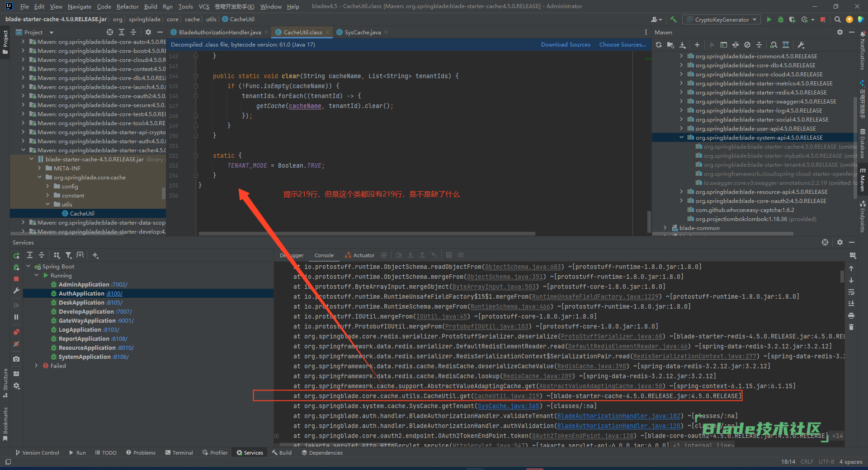Run CryptoKeyGenerator with the green Run icon
Viewport: 868px width, 470px height.
[x=769, y=19]
